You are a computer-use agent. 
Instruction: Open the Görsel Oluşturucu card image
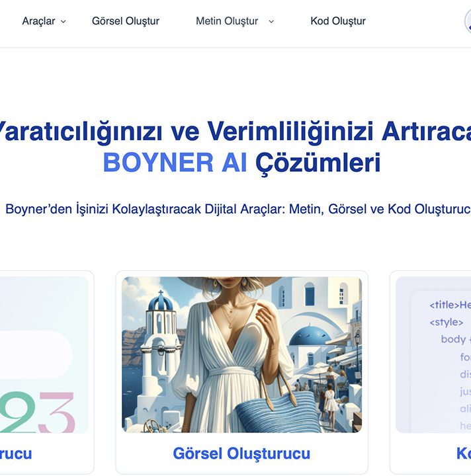pyautogui.click(x=241, y=354)
